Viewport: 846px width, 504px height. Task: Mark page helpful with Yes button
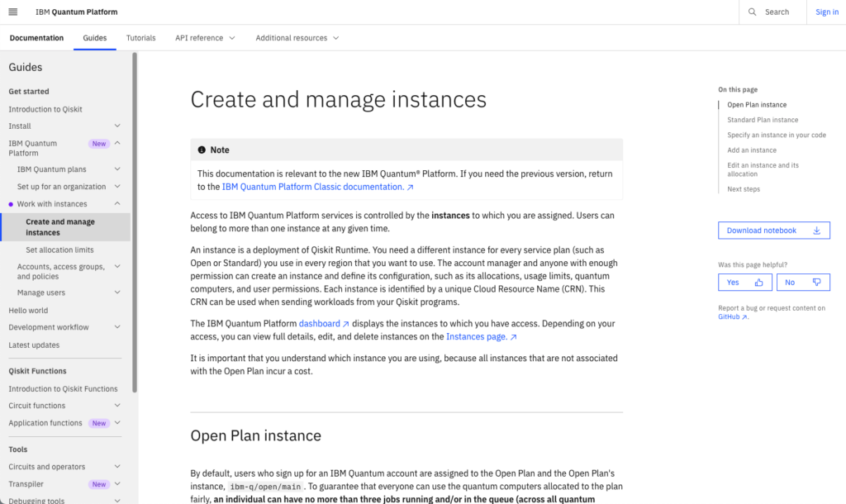point(745,283)
